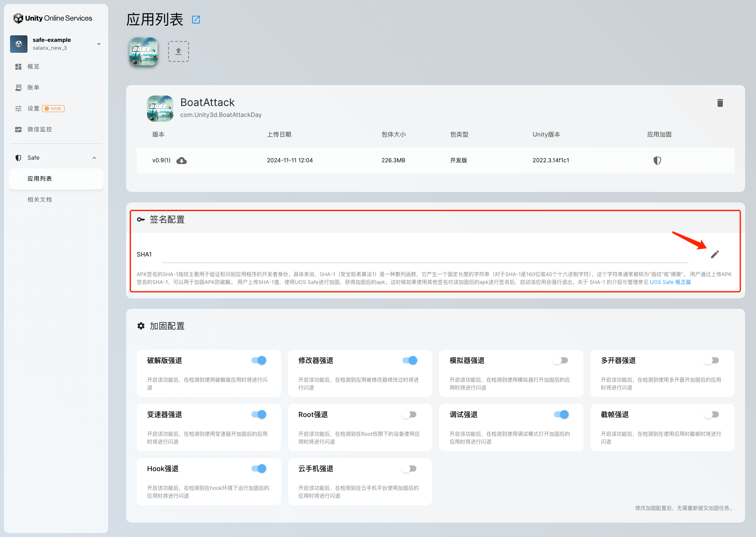
Task: Click the SHA1 input field
Action: coord(424,255)
